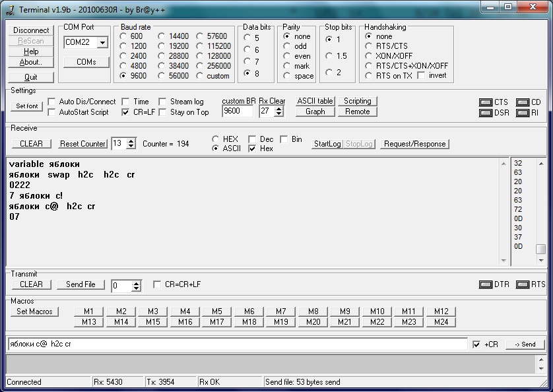Click the DTR indicator light

click(485, 284)
